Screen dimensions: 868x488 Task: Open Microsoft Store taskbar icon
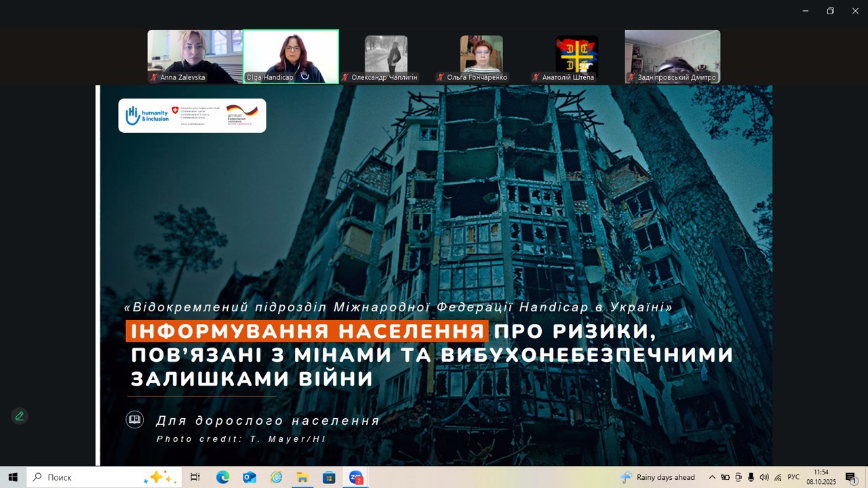coord(329,477)
